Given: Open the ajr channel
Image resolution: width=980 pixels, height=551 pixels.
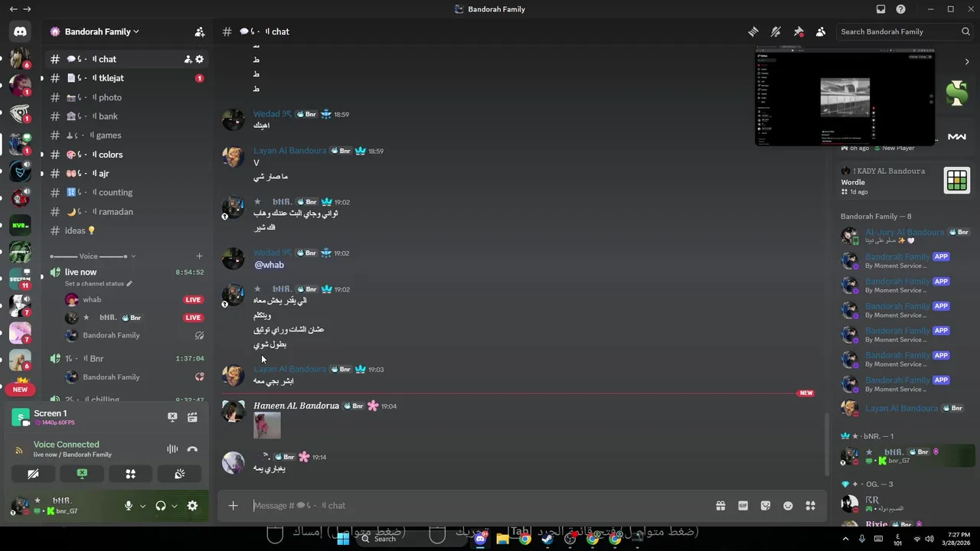Looking at the screenshot, I should (127, 174).
